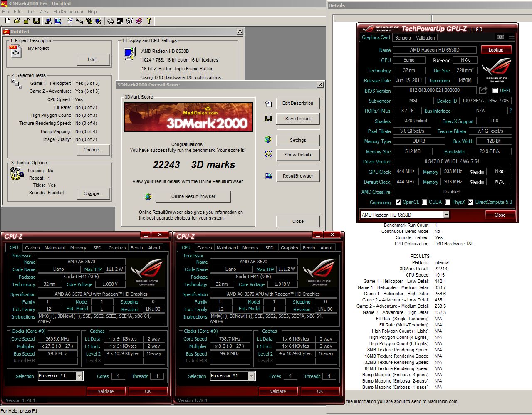Check the PhysX checkbox
Screen dimensions: 532x415
tap(448, 202)
